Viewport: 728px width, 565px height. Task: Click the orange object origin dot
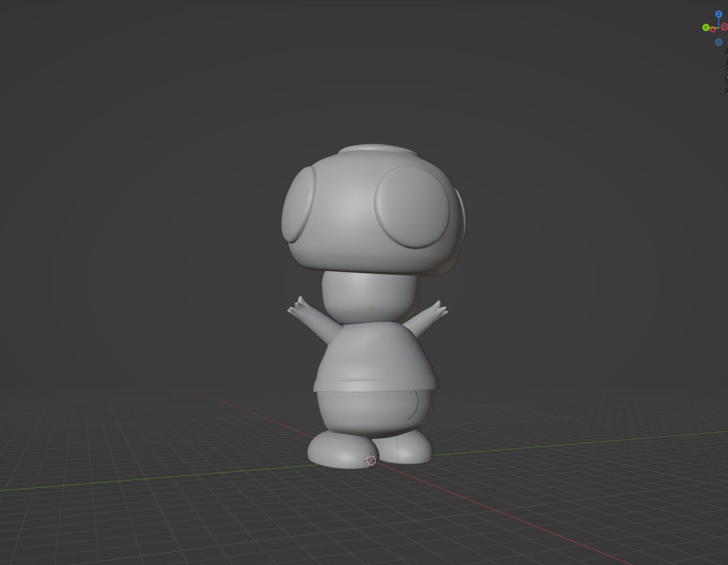pyautogui.click(x=371, y=308)
